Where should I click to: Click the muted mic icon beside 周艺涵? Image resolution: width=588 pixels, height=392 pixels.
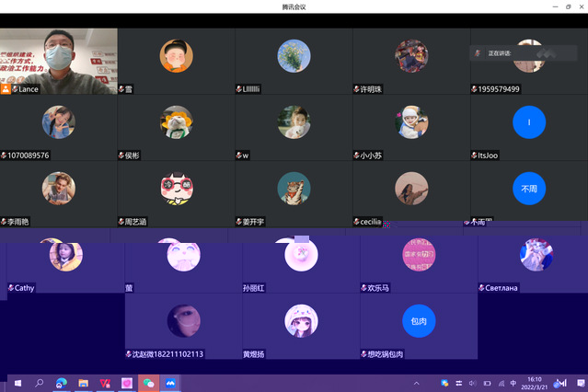(121, 222)
